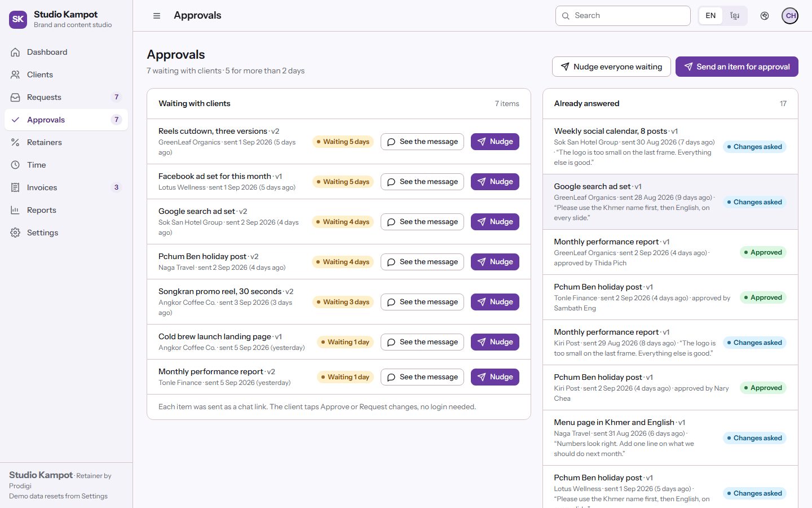See the message for Monthly performance report v2
Image resolution: width=812 pixels, height=508 pixels.
tap(422, 377)
